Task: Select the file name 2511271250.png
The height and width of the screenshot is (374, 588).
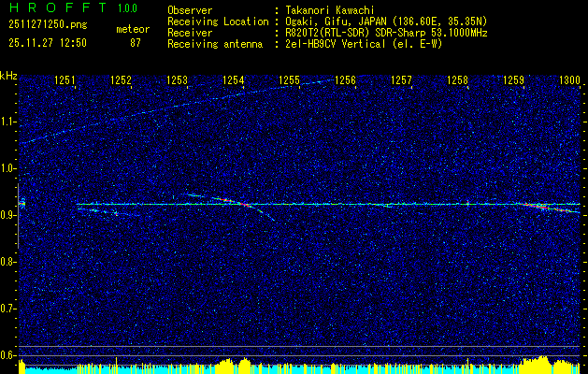Action: (48, 24)
